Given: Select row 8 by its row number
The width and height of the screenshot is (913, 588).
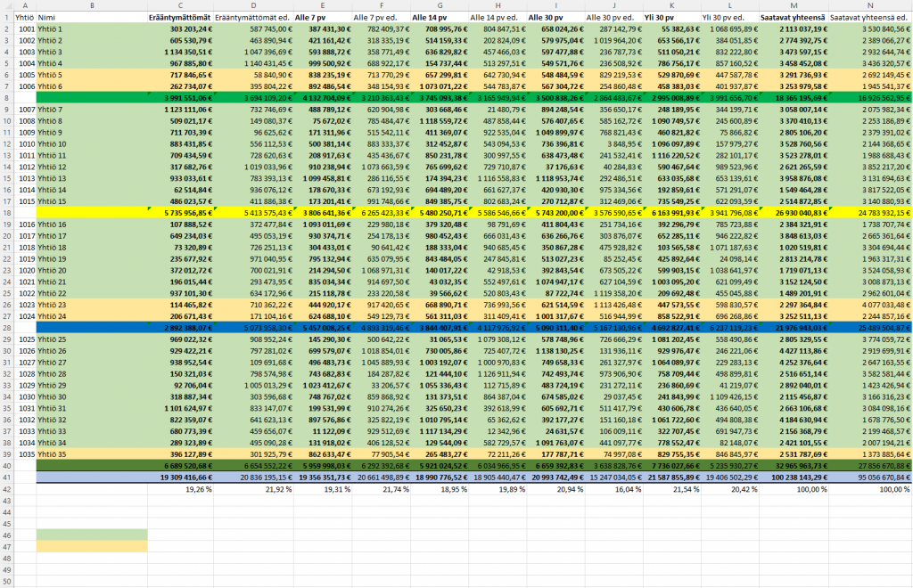Looking at the screenshot, I should click(6, 97).
